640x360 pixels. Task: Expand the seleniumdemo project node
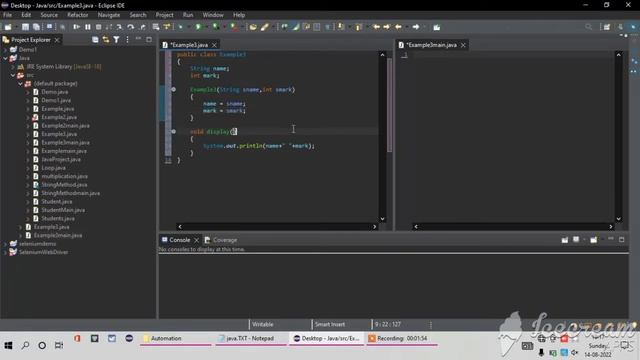tap(5, 244)
